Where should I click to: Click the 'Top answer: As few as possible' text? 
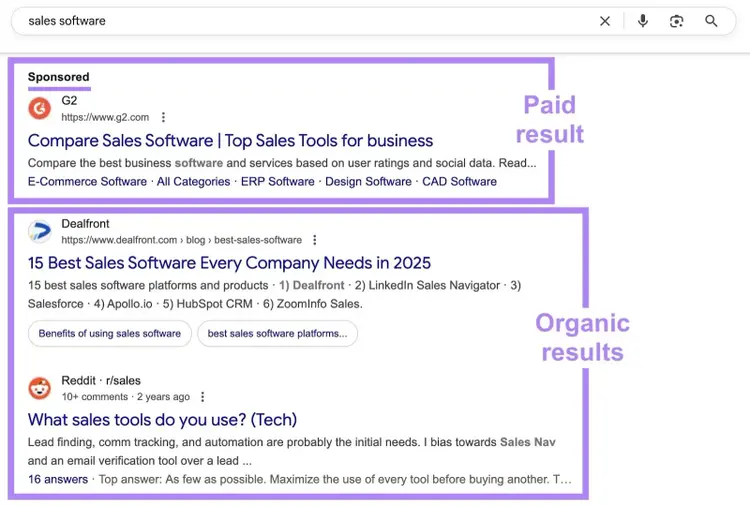click(335, 479)
